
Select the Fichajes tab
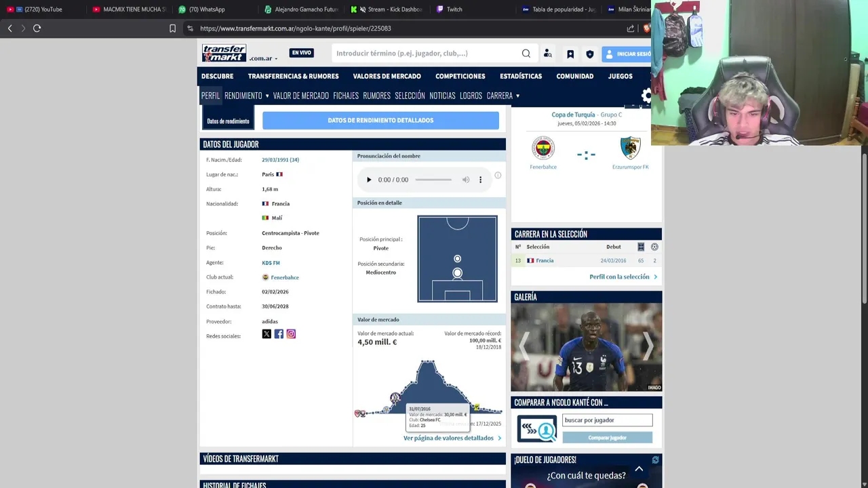pyautogui.click(x=346, y=96)
